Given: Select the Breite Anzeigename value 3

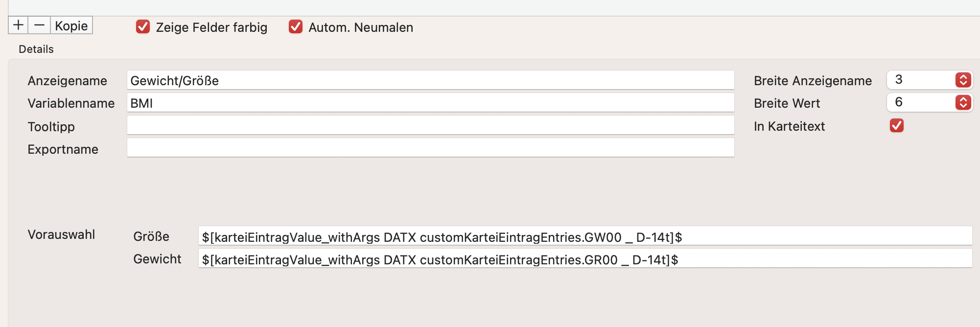Looking at the screenshot, I should (899, 80).
